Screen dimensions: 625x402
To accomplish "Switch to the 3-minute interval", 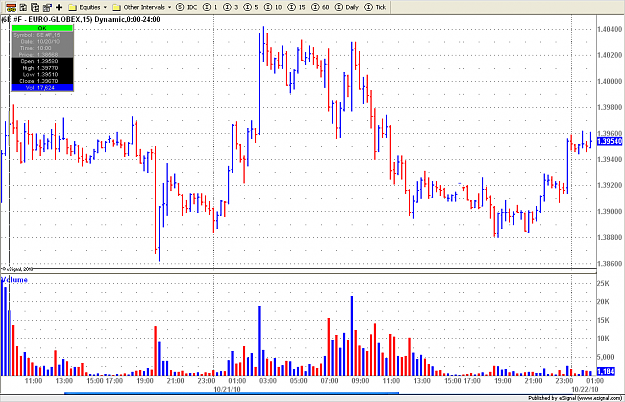I will click(x=230, y=7).
